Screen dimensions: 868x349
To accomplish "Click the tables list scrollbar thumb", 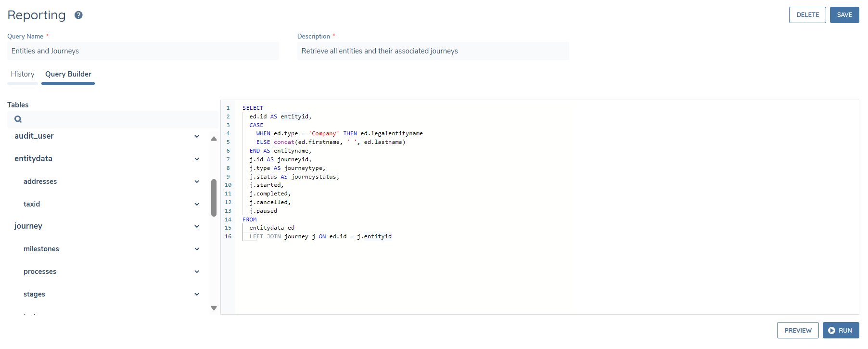I will coord(214,198).
